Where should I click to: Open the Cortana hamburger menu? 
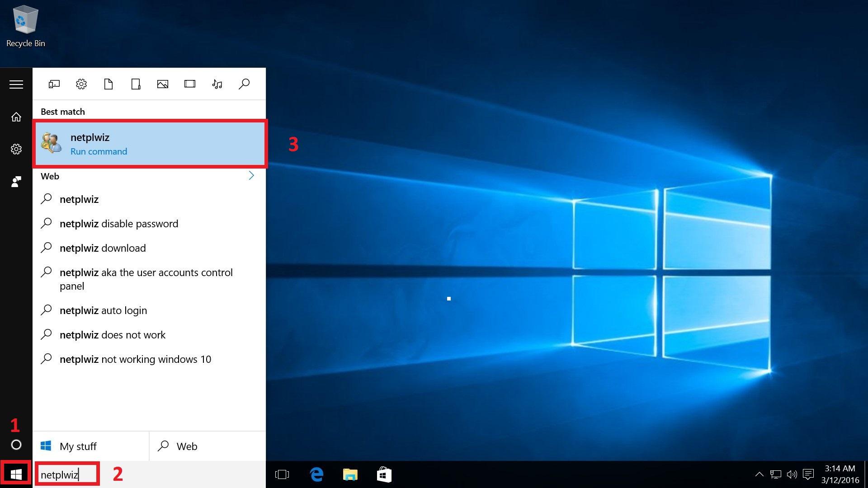click(16, 84)
